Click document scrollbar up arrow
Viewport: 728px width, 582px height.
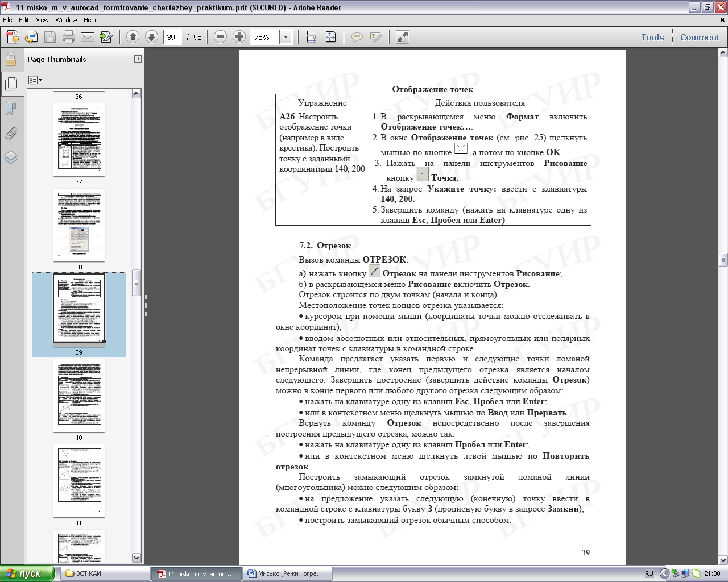pos(723,53)
